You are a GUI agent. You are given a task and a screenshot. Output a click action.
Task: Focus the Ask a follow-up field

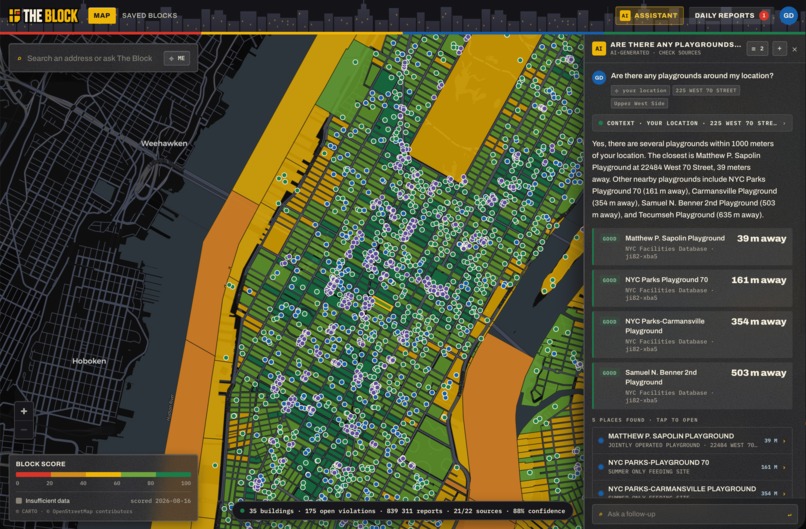pos(692,514)
